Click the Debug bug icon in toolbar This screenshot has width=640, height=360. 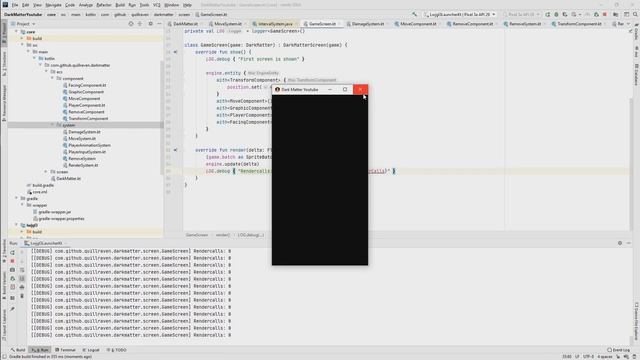(x=556, y=14)
